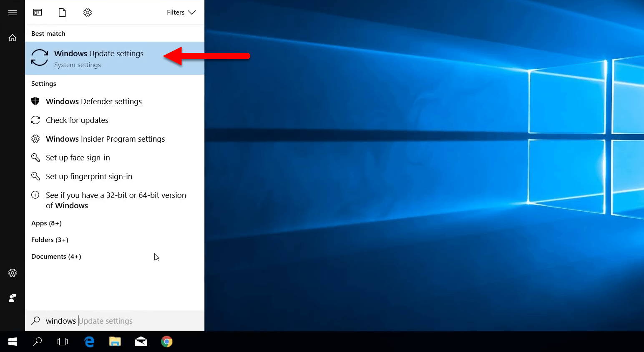The height and width of the screenshot is (352, 644).
Task: Open Mail app from taskbar
Action: coord(141,342)
